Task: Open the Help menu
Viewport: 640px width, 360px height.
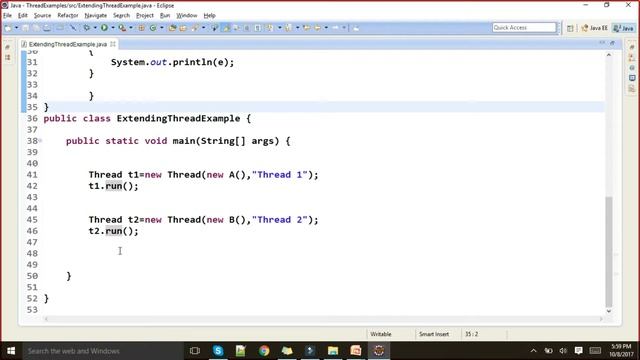Action: click(209, 16)
